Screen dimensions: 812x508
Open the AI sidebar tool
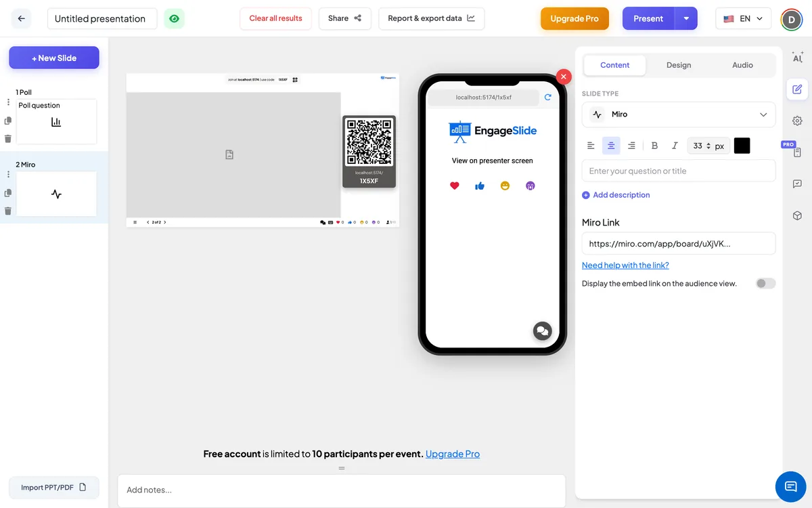(797, 58)
